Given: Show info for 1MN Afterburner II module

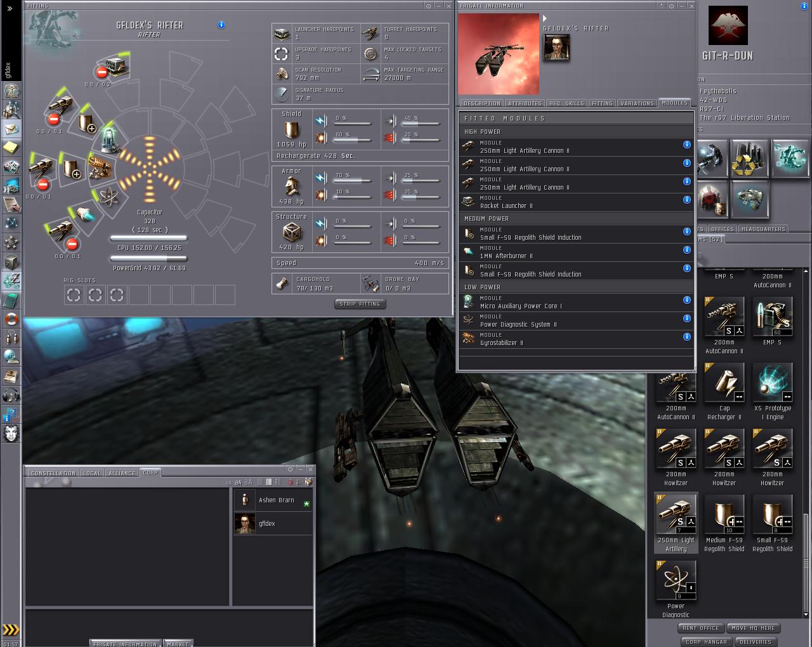Looking at the screenshot, I should pos(686,250).
